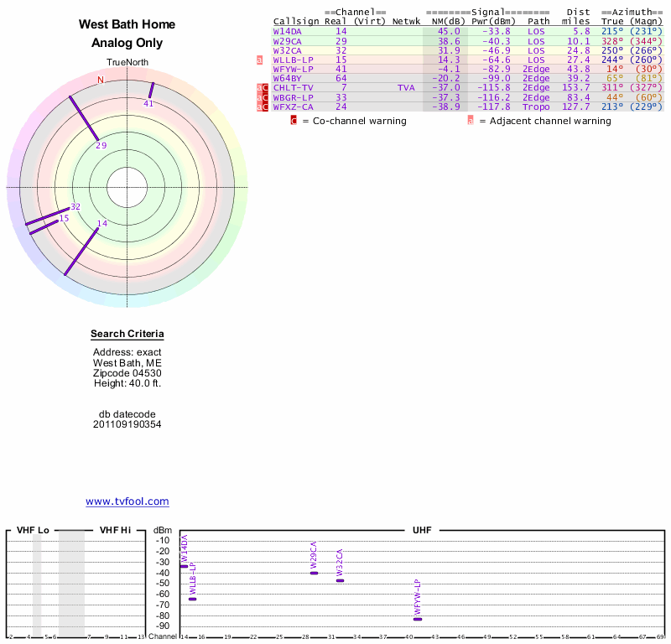Screen dimensions: 671x644
Task: Click the W64BY callsign row
Action: coord(287,78)
